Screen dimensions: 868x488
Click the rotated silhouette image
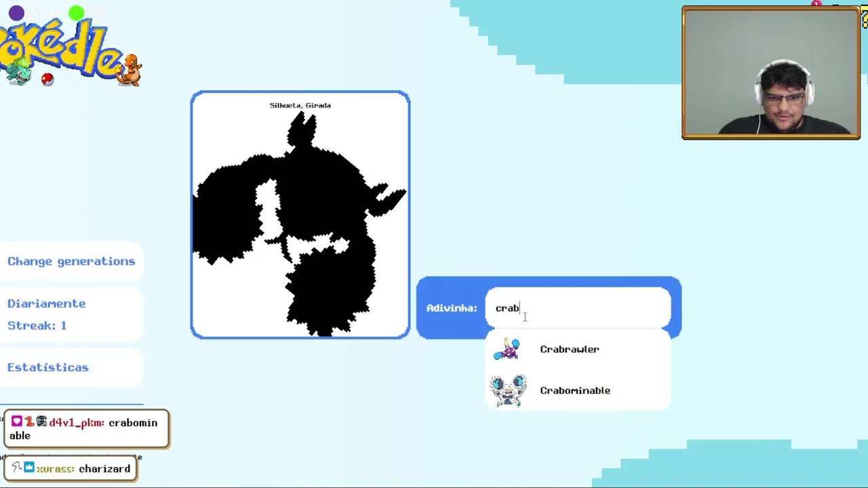coord(300,224)
